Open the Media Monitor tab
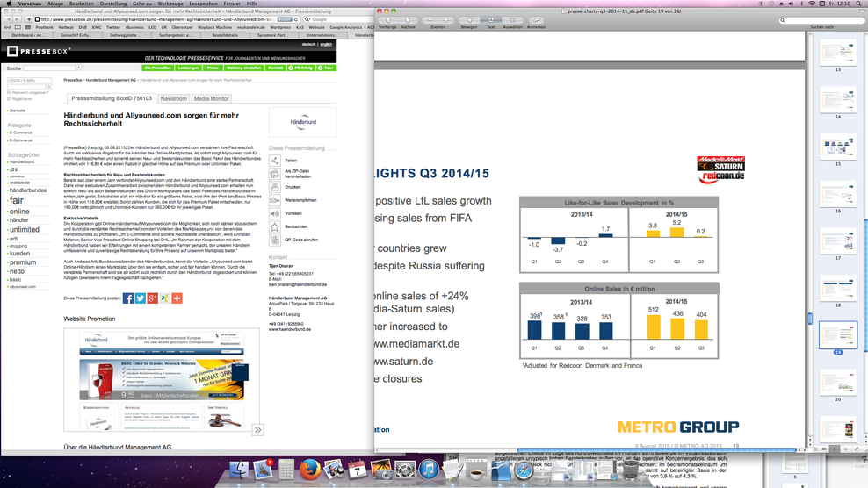 pyautogui.click(x=211, y=98)
